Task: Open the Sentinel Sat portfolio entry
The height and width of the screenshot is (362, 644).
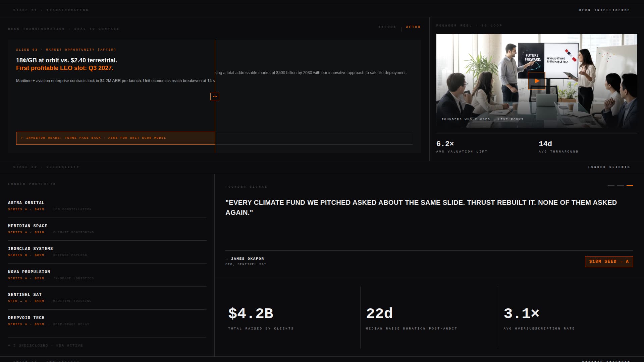Action: (107, 298)
